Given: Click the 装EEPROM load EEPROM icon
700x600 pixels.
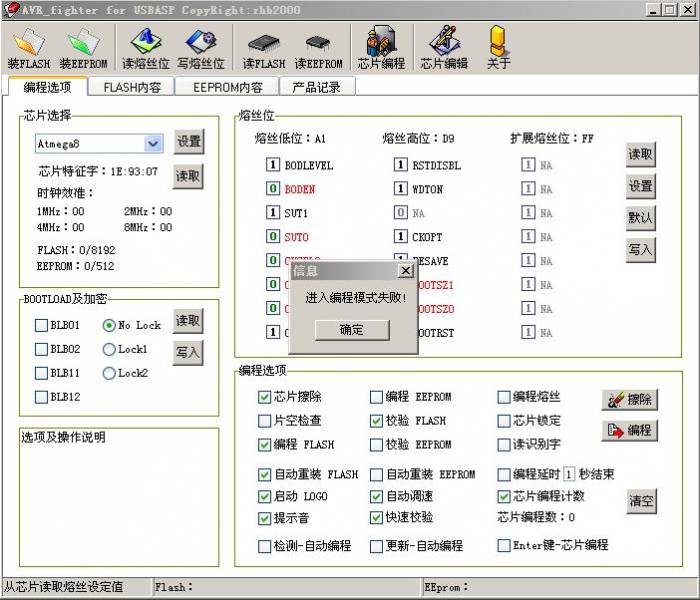Looking at the screenshot, I should click(83, 48).
